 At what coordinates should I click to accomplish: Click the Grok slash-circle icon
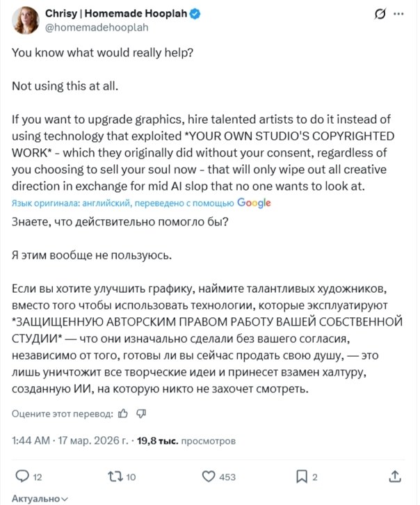click(380, 14)
